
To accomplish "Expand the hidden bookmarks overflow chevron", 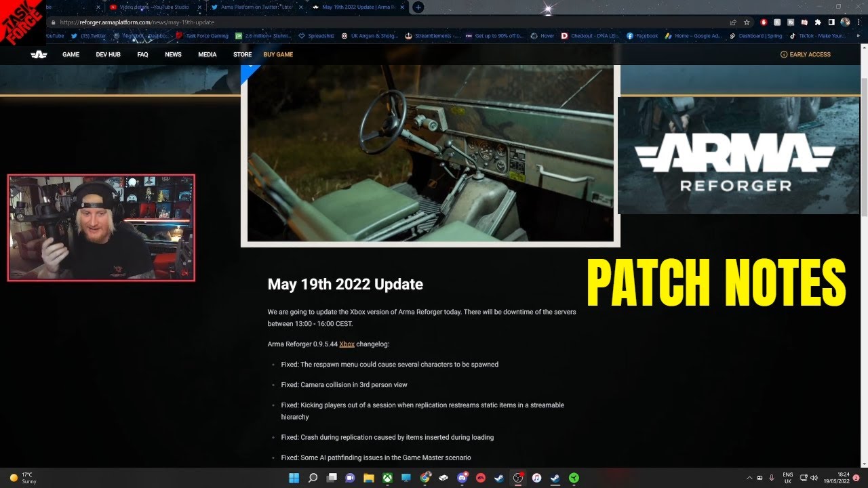I will tap(857, 36).
